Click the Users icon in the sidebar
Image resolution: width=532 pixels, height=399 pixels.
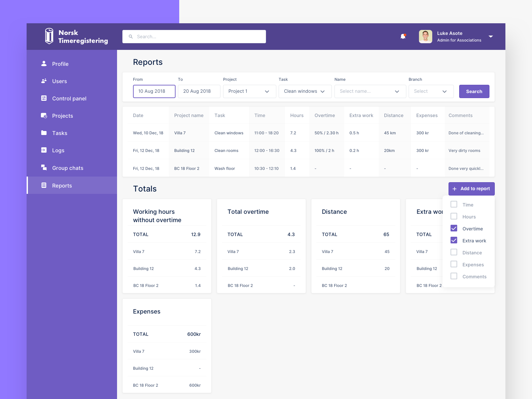coord(44,81)
